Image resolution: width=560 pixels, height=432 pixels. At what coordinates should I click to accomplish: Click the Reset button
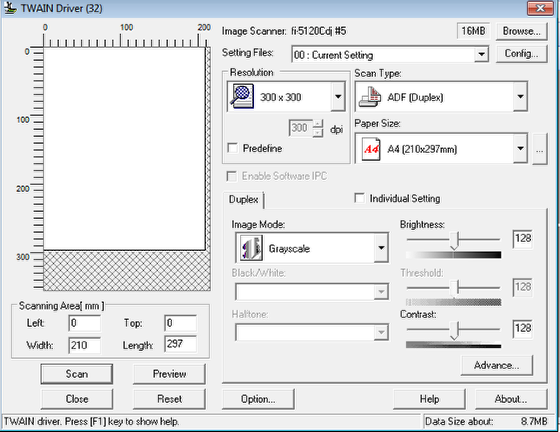[x=169, y=399]
